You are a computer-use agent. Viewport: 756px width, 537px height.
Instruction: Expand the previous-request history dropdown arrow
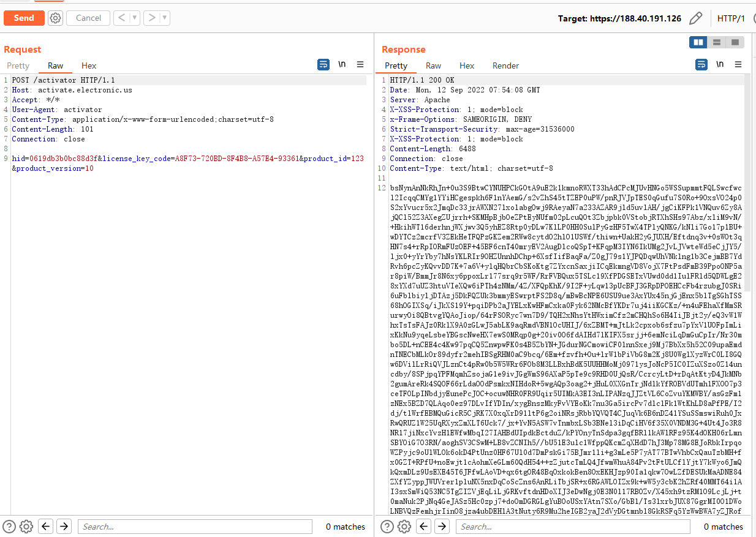pos(134,18)
